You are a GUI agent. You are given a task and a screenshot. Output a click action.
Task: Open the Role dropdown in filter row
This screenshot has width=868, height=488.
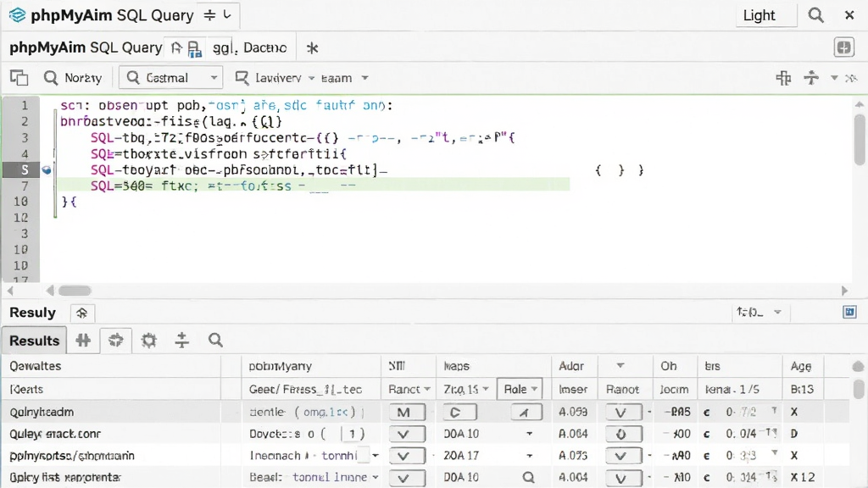point(520,389)
